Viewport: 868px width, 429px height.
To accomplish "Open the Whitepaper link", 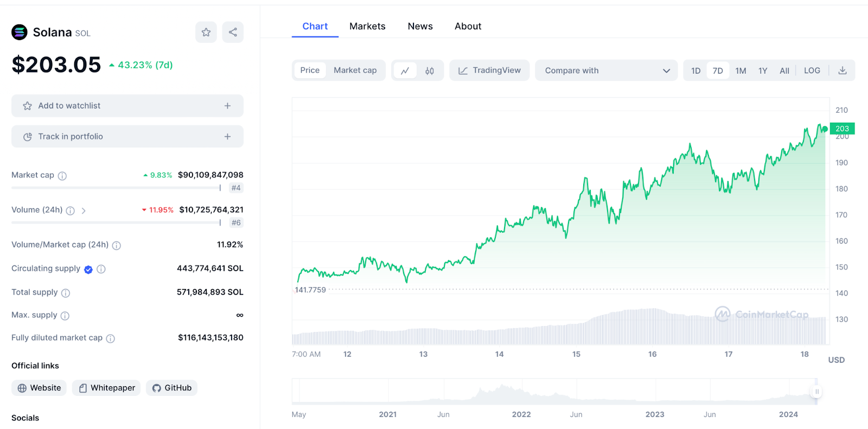I will 106,388.
